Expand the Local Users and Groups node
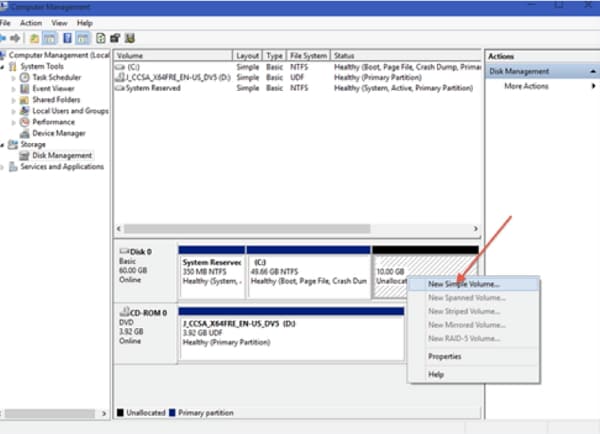 pos(14,111)
